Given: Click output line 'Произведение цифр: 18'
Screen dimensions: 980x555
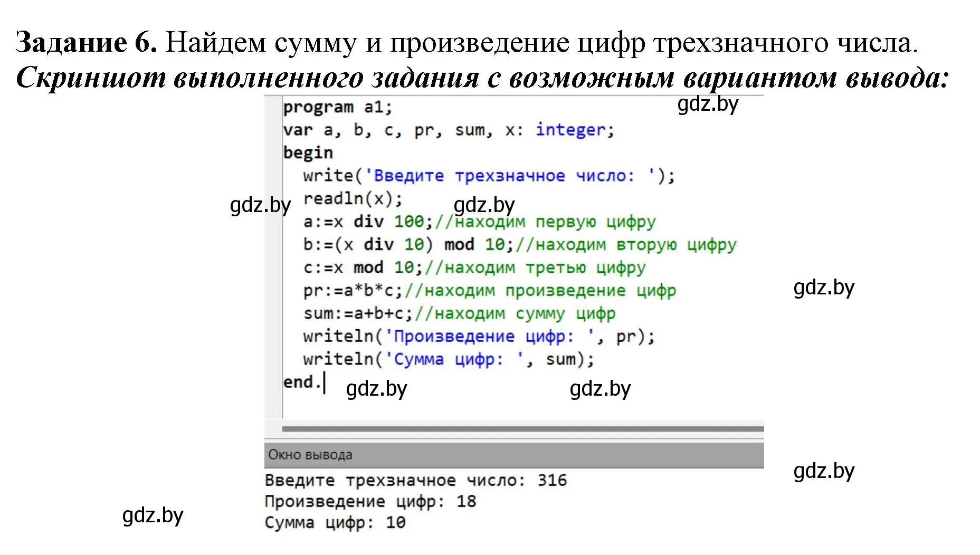Looking at the screenshot, I should [370, 502].
